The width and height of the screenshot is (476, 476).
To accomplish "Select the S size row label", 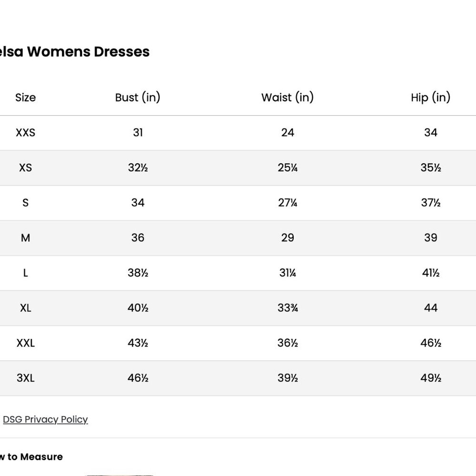I will coord(26,203).
